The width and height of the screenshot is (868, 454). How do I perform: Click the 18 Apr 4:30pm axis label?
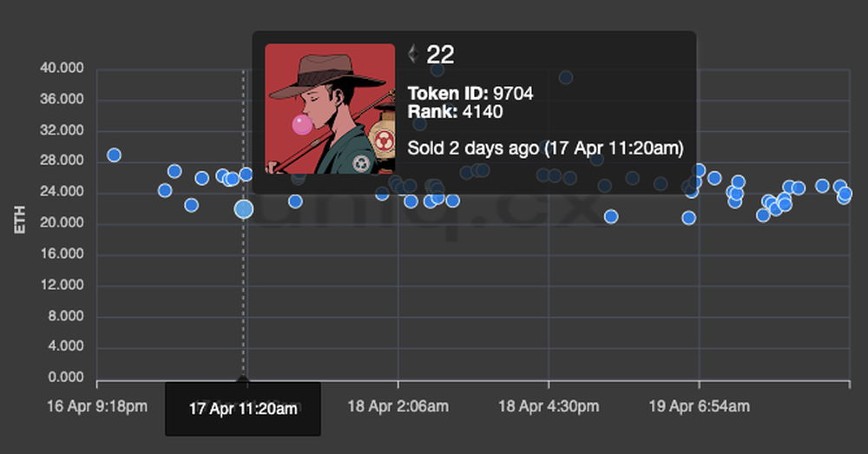[x=548, y=406]
